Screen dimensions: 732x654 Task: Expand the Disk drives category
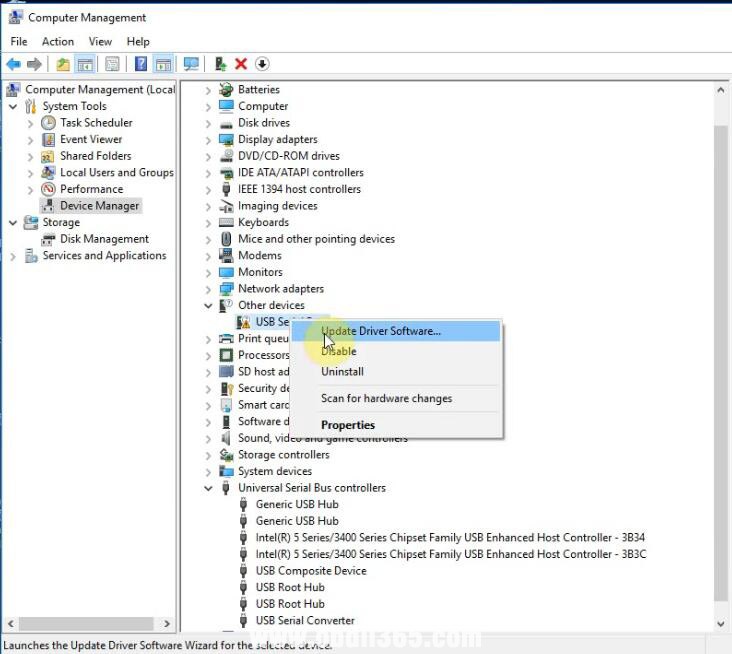[x=208, y=123]
